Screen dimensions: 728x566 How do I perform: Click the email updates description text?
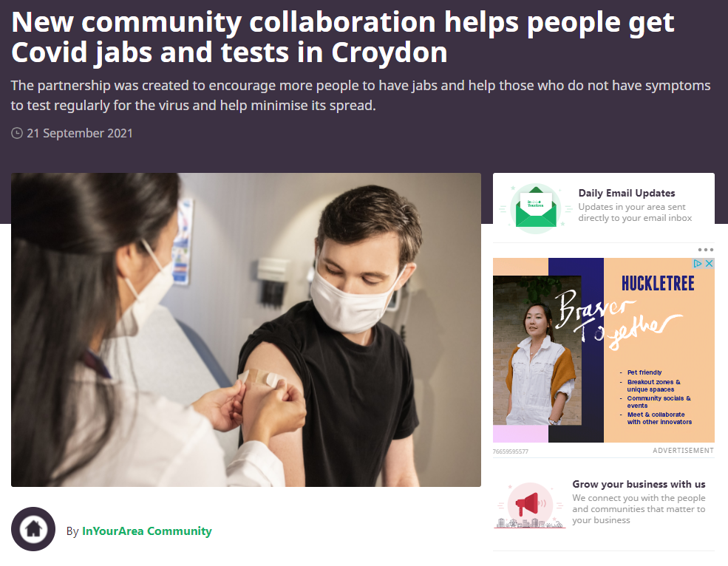pos(635,213)
